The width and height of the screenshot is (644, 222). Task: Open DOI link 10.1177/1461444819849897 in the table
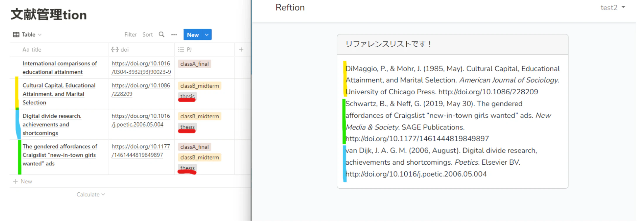point(141,151)
